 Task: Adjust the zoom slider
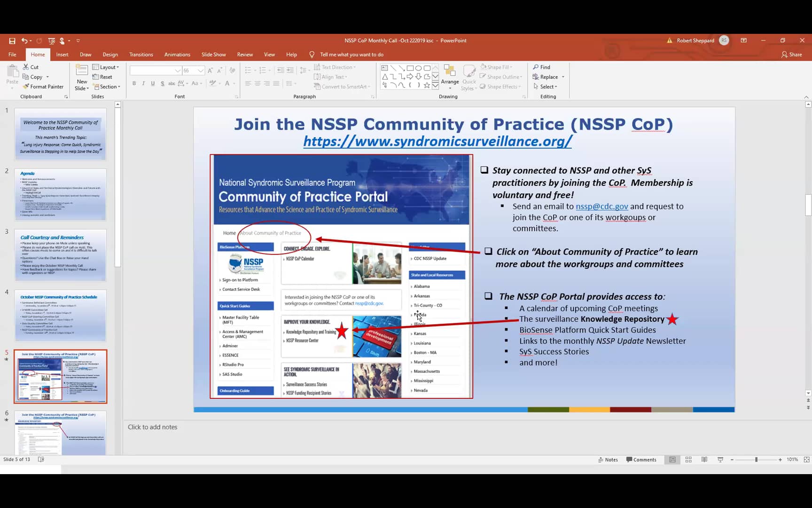click(756, 460)
